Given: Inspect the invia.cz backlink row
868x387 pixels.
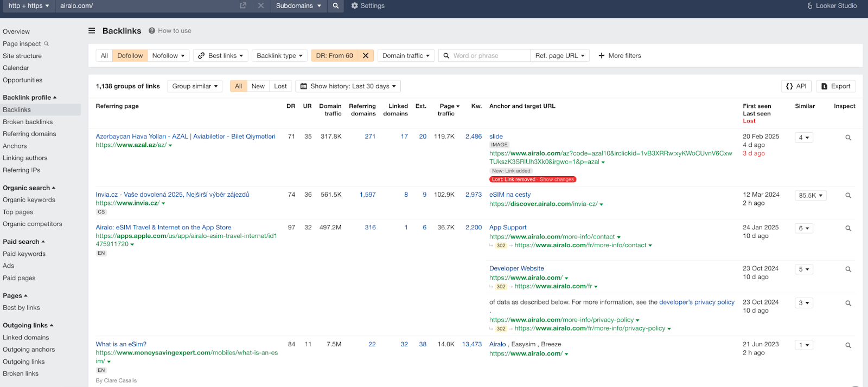Looking at the screenshot, I should tap(848, 196).
